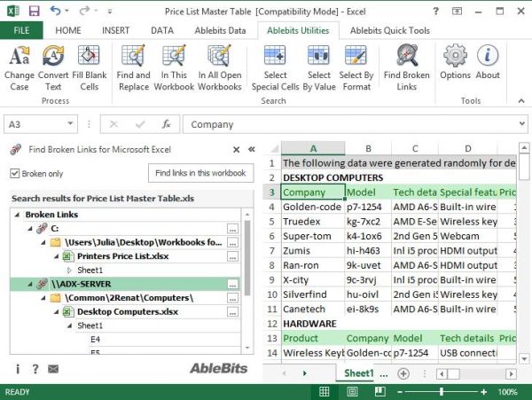Click the formula bar showing Company

click(355, 125)
